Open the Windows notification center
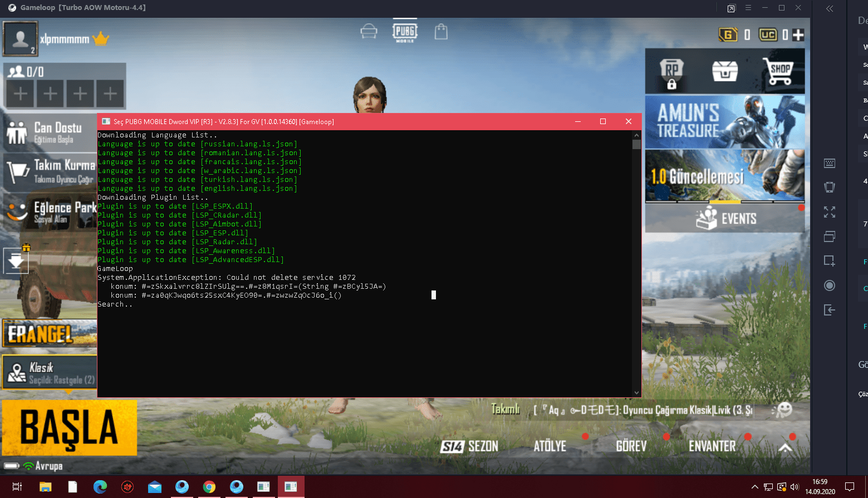This screenshot has height=498, width=868. click(850, 487)
